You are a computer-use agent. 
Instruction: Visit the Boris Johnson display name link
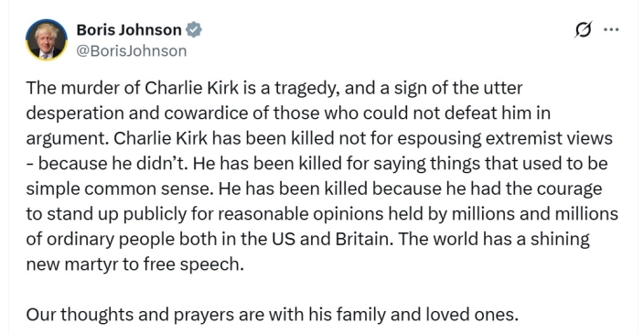click(x=129, y=30)
